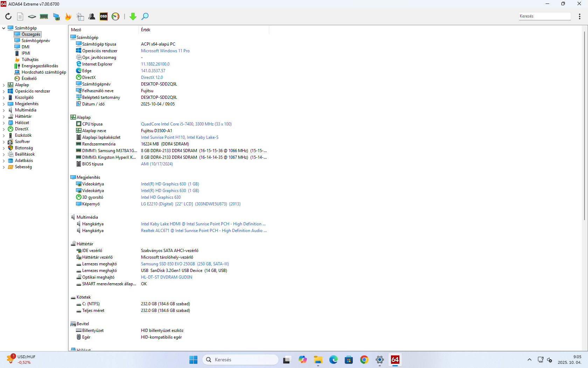588x368 pixels.
Task: Open Microsoft Edge from the taskbar
Action: pos(333,360)
